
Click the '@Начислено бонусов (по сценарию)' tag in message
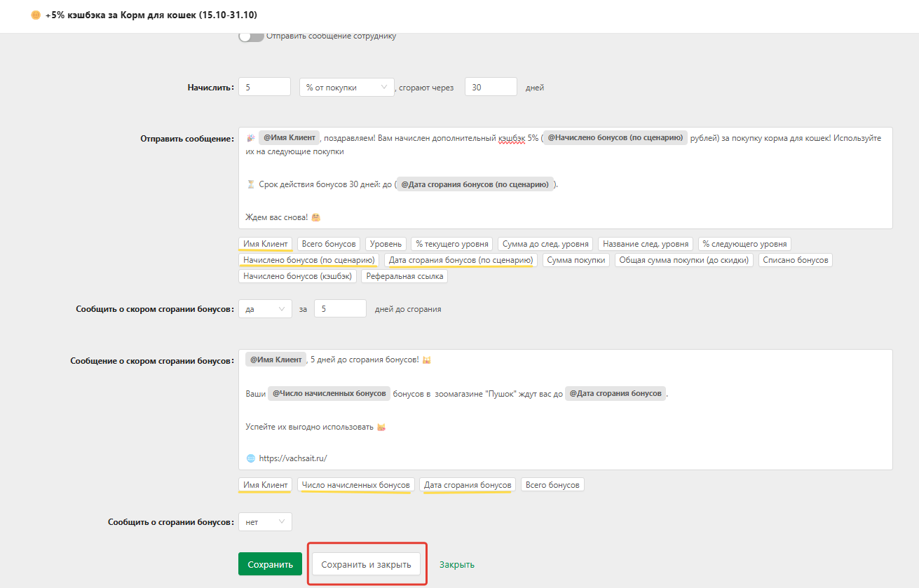615,138
